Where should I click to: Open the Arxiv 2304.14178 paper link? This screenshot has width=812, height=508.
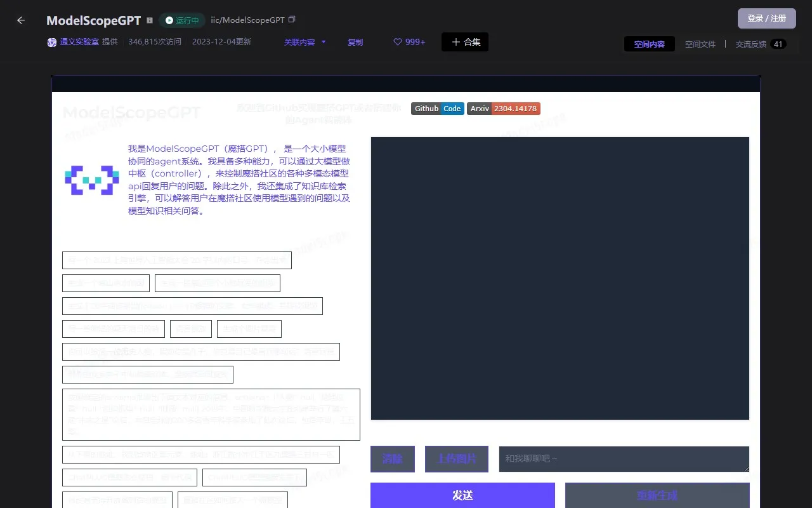(x=503, y=108)
